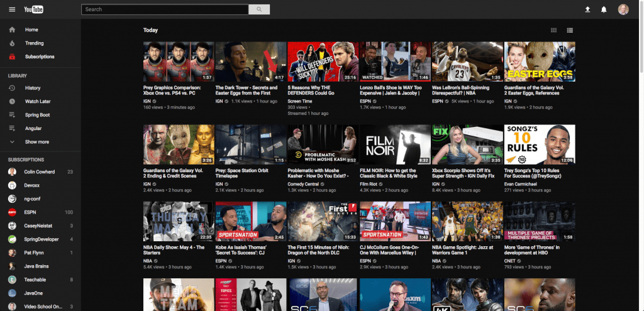
Task: Open the notifications bell
Action: point(604,9)
